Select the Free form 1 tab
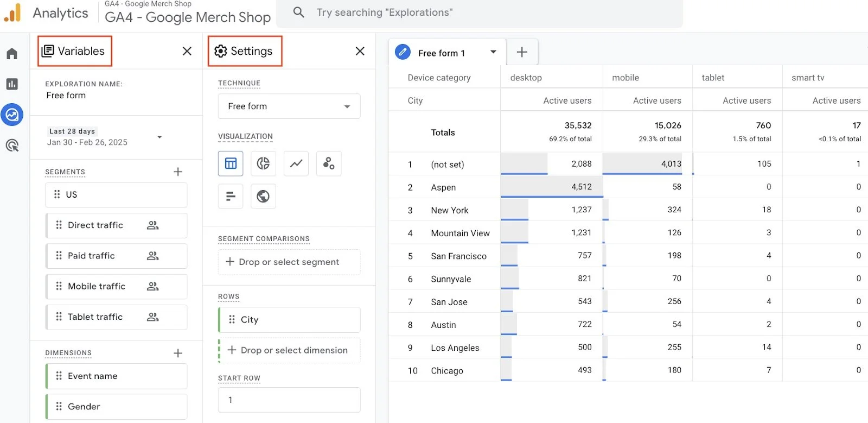 448,52
